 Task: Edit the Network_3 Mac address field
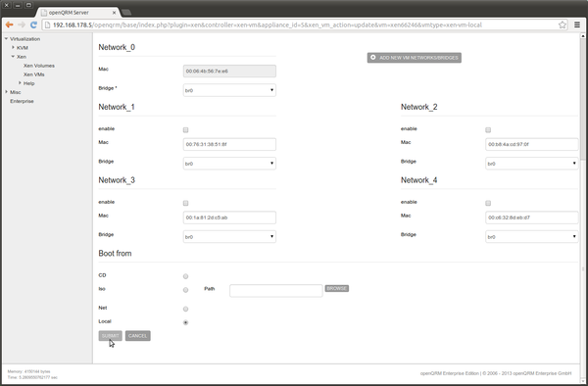[x=229, y=217]
